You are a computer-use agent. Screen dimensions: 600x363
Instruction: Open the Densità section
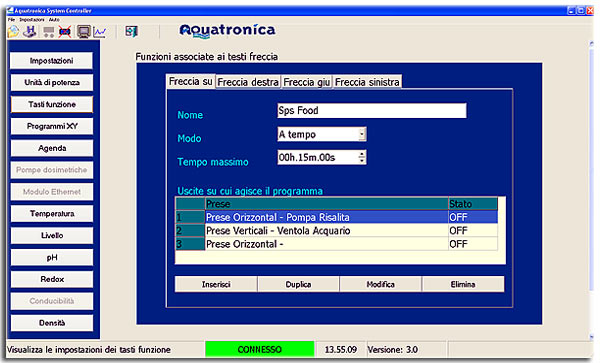pos(51,323)
